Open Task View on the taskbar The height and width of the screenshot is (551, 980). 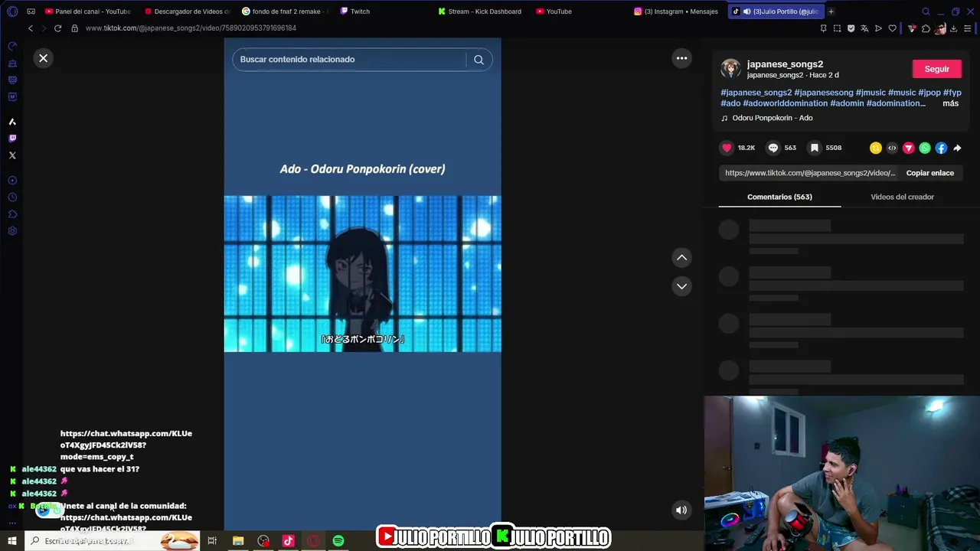tap(212, 541)
